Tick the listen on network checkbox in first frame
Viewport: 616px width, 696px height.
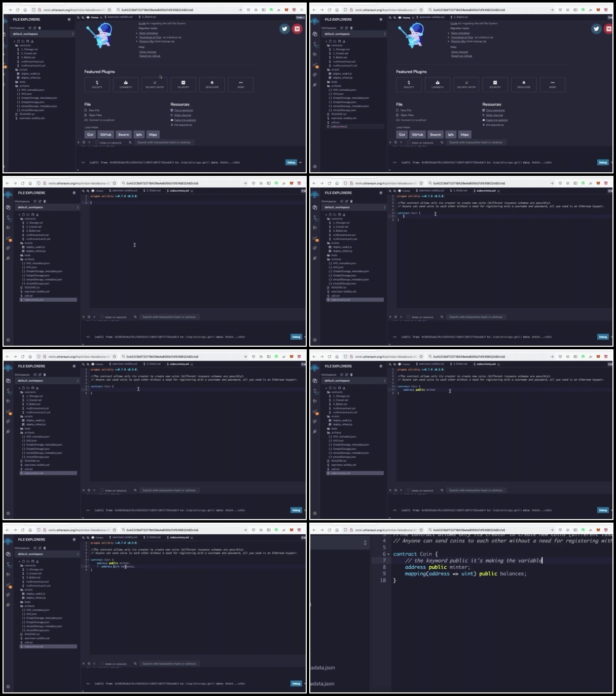[x=97, y=142]
